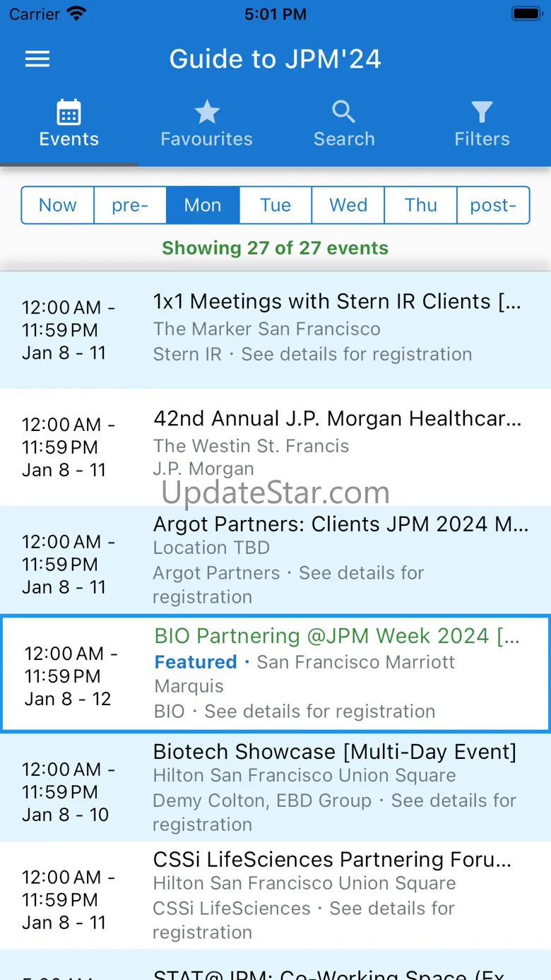
Task: Open the hamburger menu
Action: 37,59
